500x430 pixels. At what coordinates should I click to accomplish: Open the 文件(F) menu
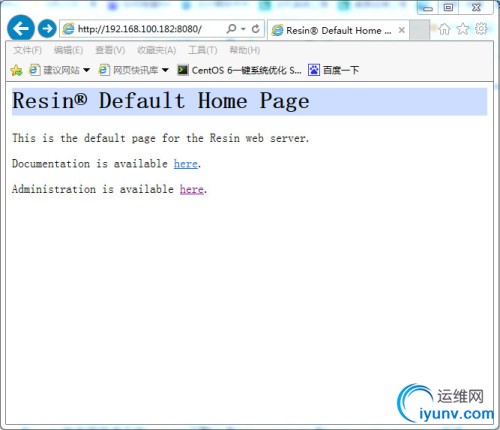pyautogui.click(x=27, y=50)
